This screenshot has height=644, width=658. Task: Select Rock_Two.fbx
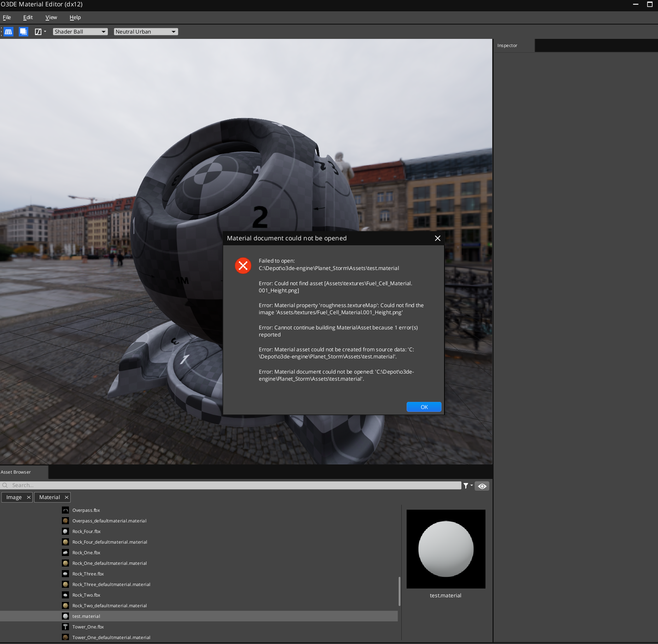pyautogui.click(x=199, y=595)
